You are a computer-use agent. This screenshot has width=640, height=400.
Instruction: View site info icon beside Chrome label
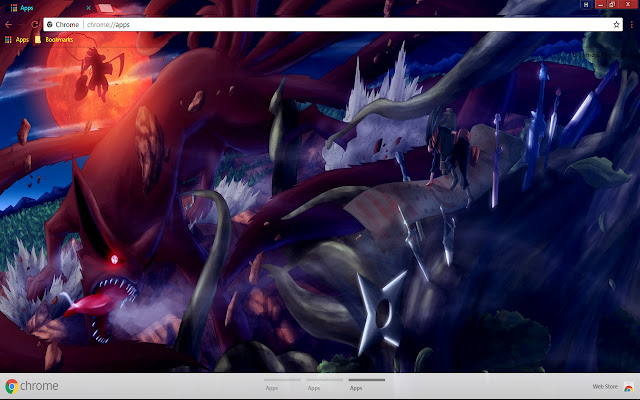tap(50, 24)
